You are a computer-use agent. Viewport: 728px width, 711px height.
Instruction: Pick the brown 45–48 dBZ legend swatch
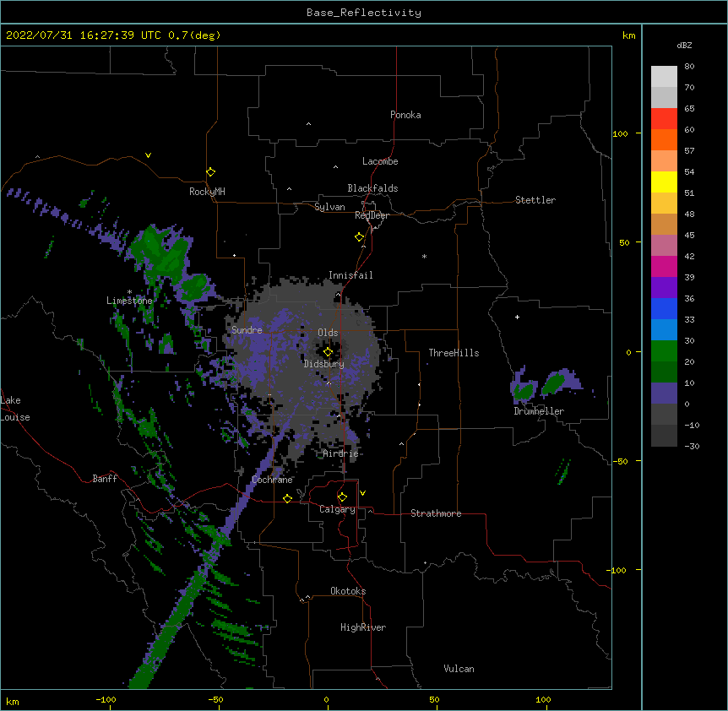(x=664, y=224)
